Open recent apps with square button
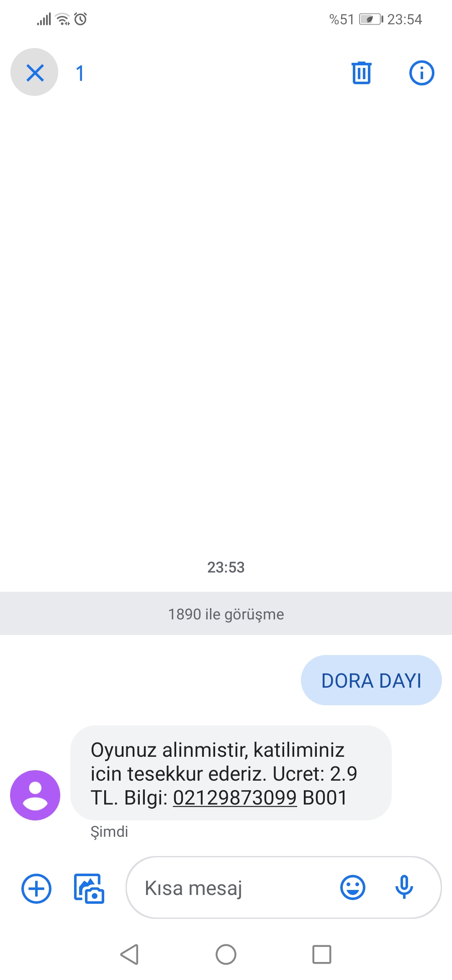 pos(322,954)
